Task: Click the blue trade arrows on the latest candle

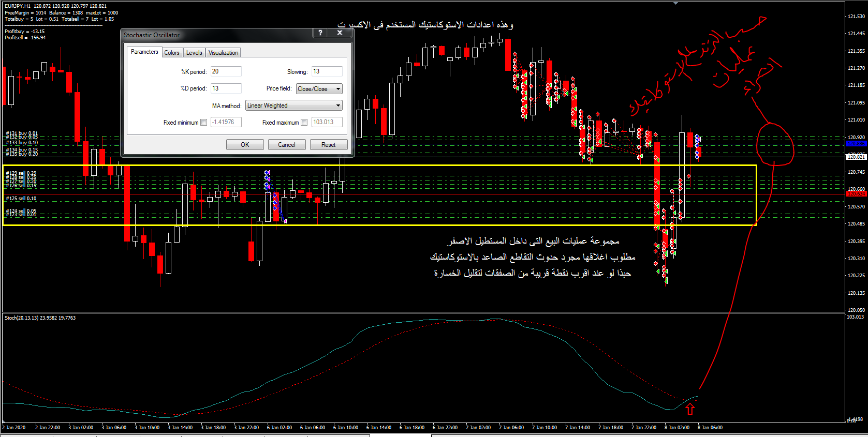Action: tap(698, 146)
